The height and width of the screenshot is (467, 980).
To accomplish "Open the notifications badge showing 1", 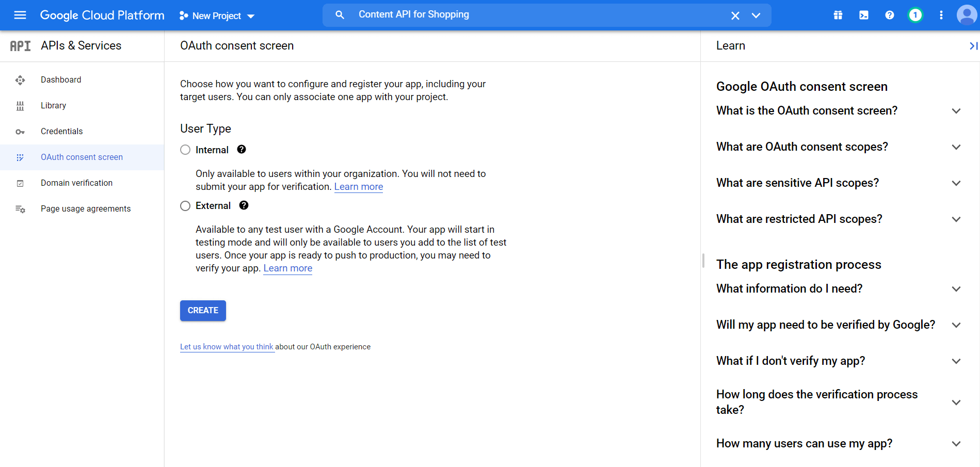I will pos(915,15).
